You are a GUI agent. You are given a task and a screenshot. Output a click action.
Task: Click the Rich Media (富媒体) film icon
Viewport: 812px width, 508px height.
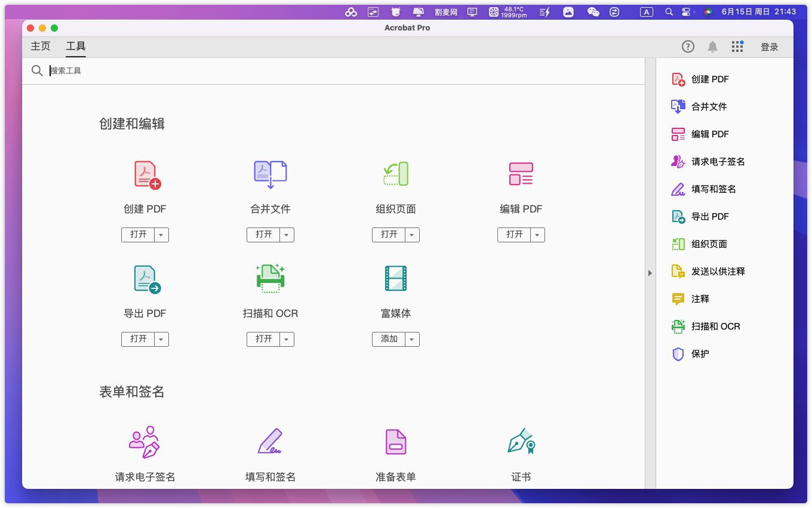coord(395,278)
